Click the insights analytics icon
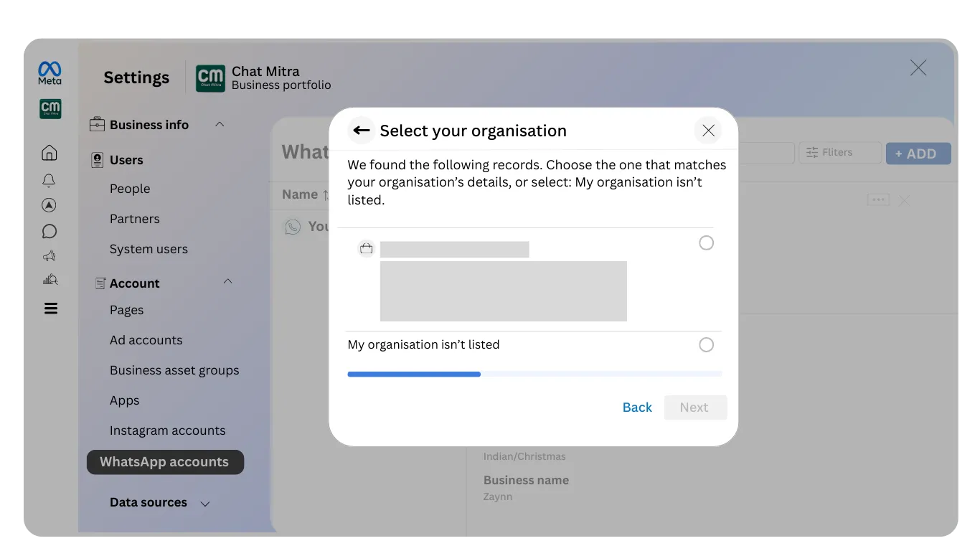Viewport: 980px width, 551px height. pyautogui.click(x=49, y=279)
